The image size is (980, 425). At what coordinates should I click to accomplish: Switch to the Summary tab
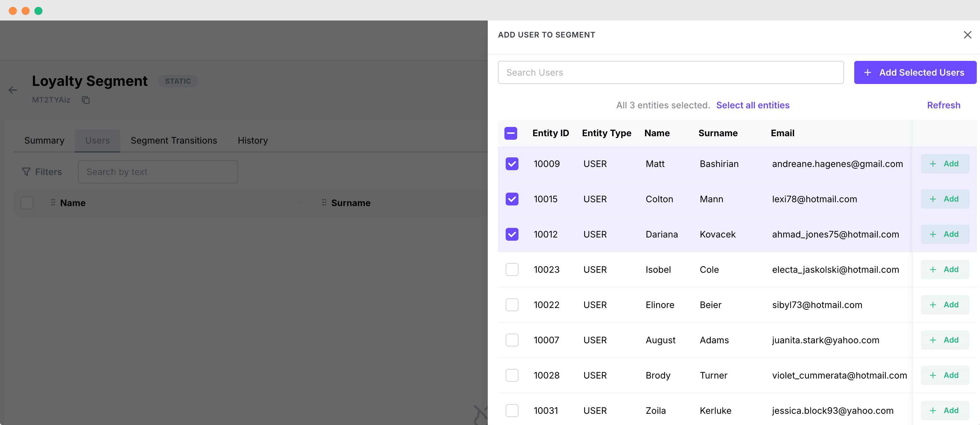coord(44,140)
